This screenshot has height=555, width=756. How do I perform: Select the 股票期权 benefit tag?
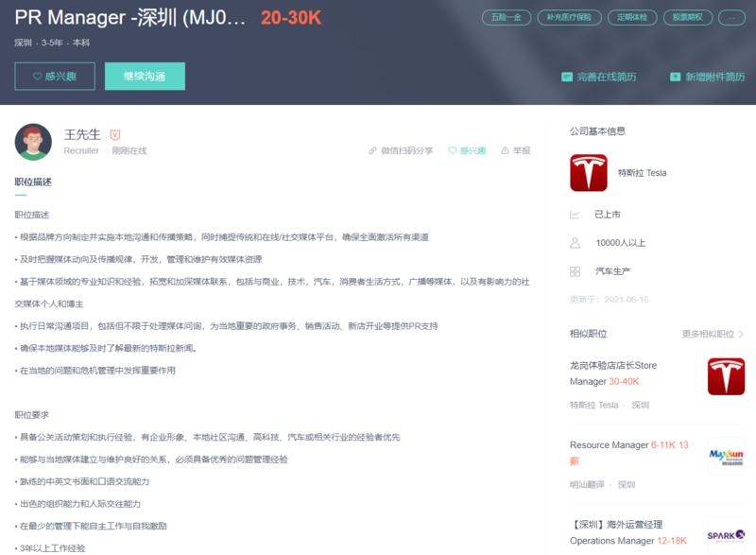(x=686, y=17)
